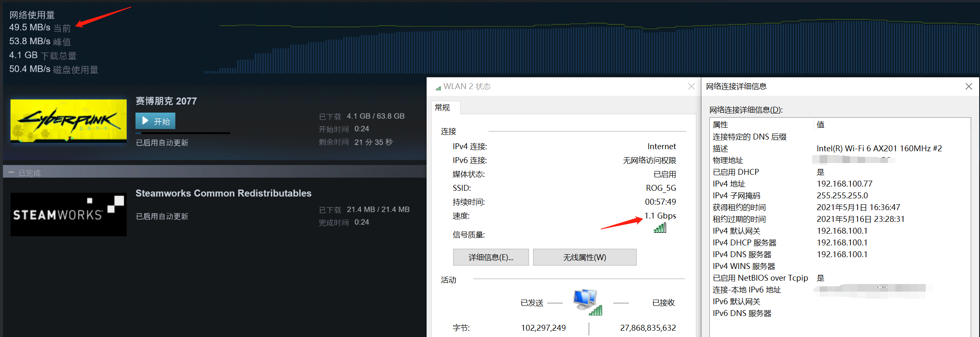
Task: Click the 值 column header
Action: tap(821, 125)
